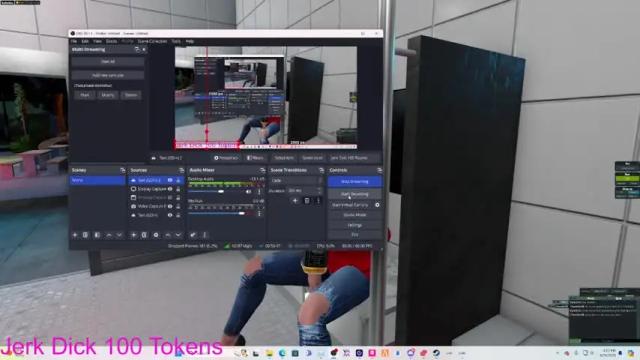Image resolution: width=640 pixels, height=360 pixels.
Task: Open source properties gear in Sources toolbar
Action: [x=156, y=235]
